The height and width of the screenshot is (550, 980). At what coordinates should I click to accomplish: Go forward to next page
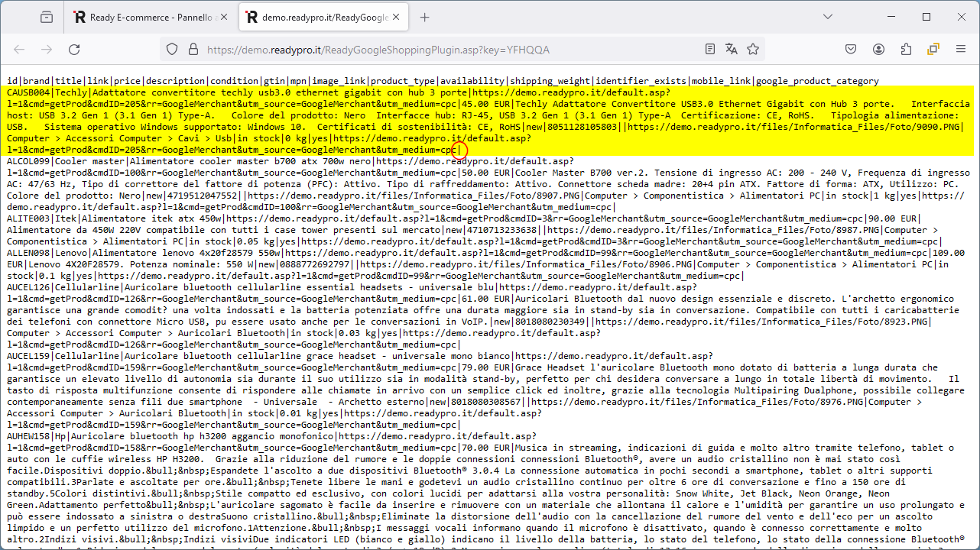point(47,49)
